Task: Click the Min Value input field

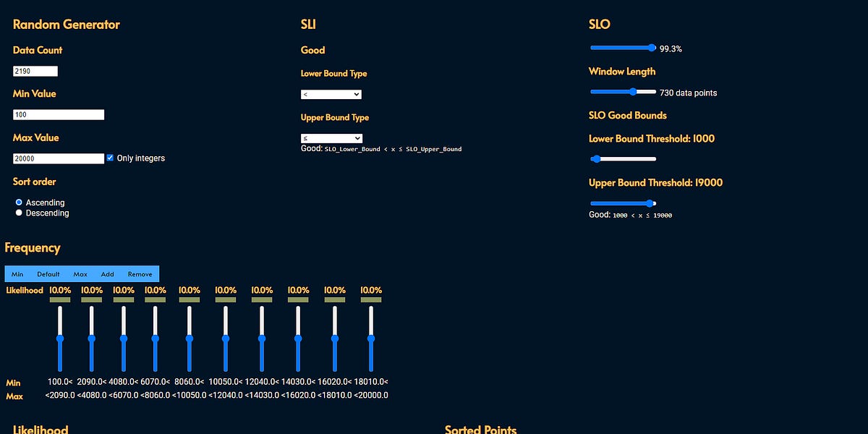Action: click(59, 115)
